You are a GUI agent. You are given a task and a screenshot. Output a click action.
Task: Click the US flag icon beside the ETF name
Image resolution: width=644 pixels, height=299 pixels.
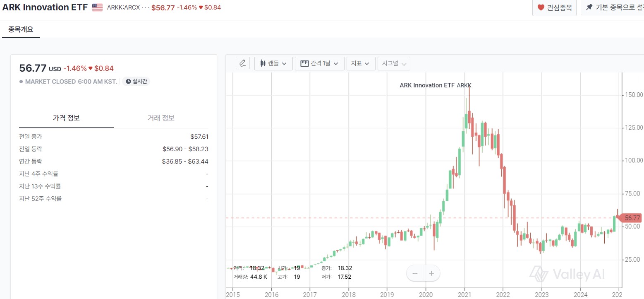pyautogui.click(x=98, y=7)
